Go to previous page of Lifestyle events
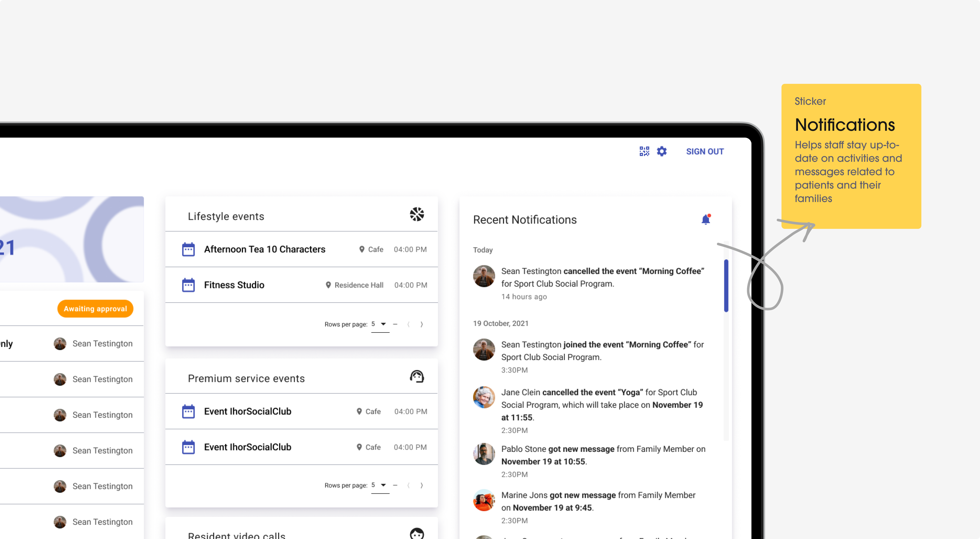Screen dimensions: 980x539 click(x=408, y=324)
